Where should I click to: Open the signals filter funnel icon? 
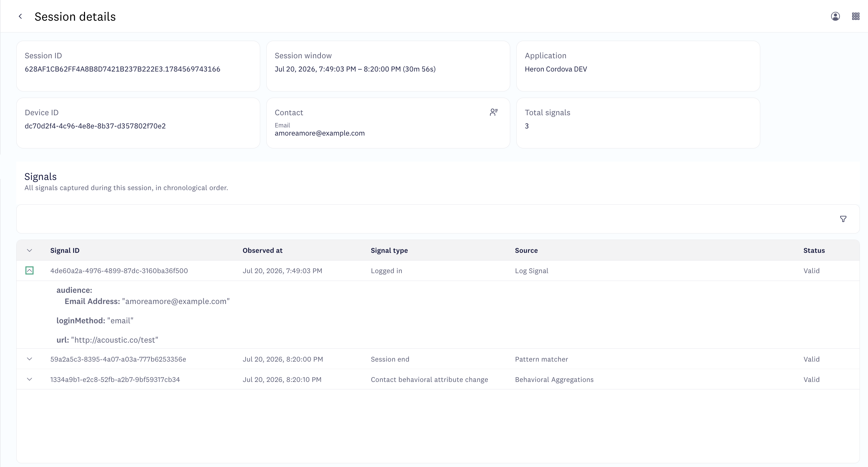click(x=843, y=219)
